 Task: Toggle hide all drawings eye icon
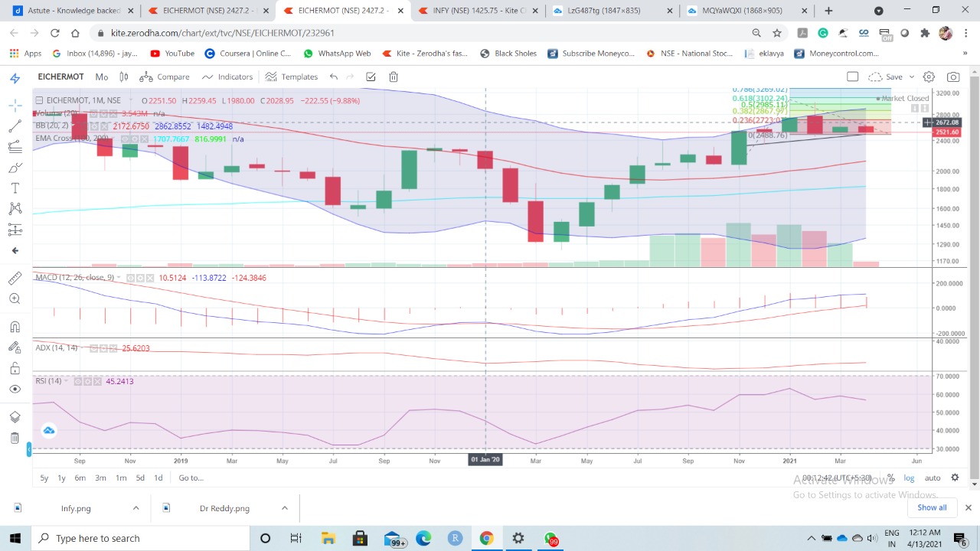coord(15,390)
